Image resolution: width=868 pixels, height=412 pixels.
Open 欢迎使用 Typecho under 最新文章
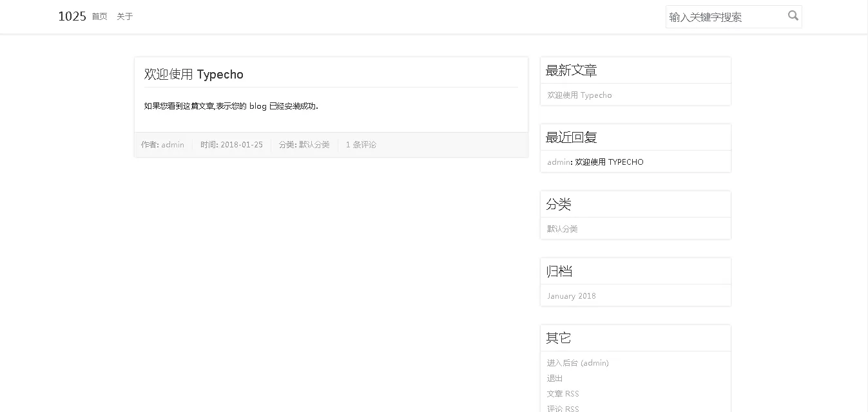pos(579,95)
